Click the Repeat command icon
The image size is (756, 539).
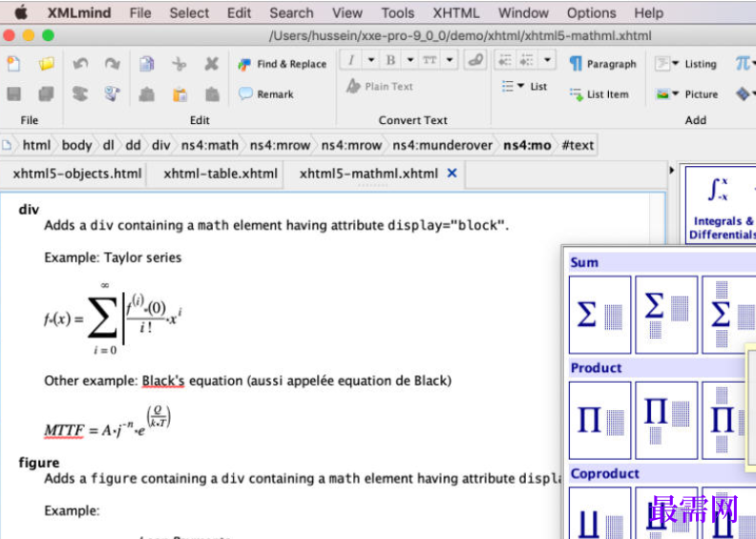coord(80,93)
